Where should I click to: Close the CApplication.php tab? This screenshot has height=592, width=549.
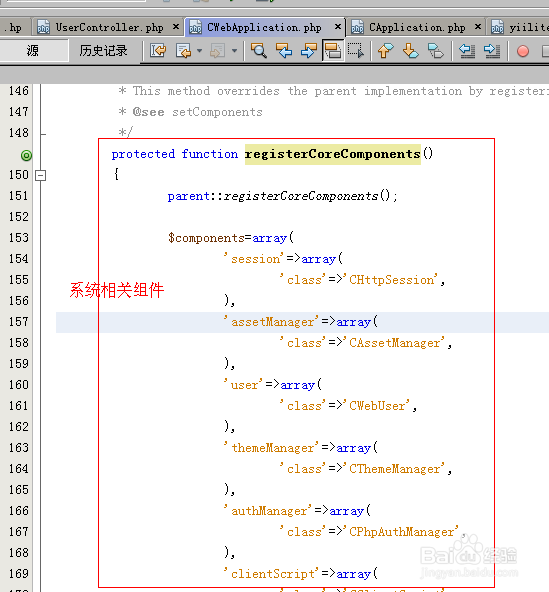coord(478,27)
